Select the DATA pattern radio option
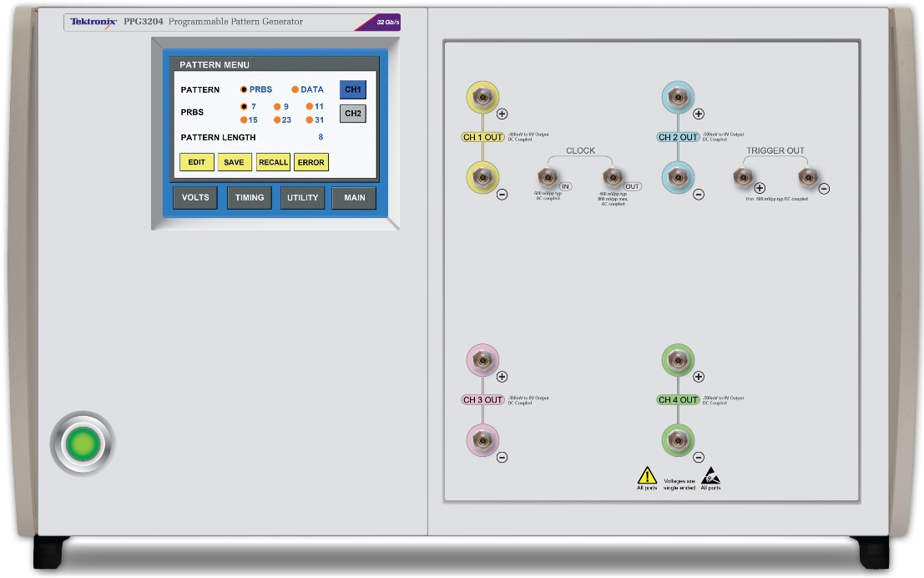This screenshot has width=924, height=578. (x=295, y=89)
